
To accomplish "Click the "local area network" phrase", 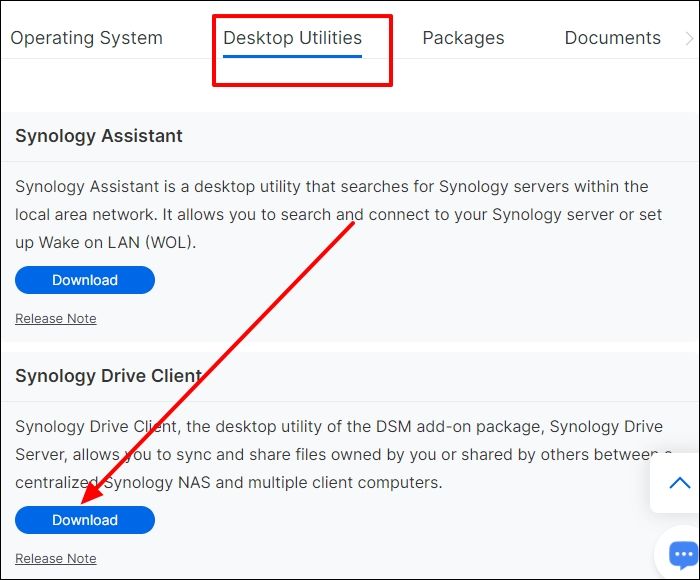I will (x=85, y=215).
